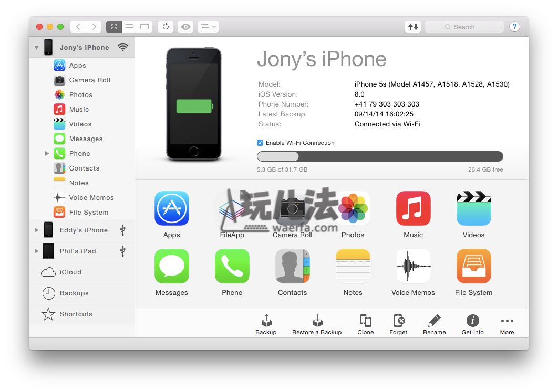Click the More ellipsis icon
558x392 pixels.
click(507, 321)
